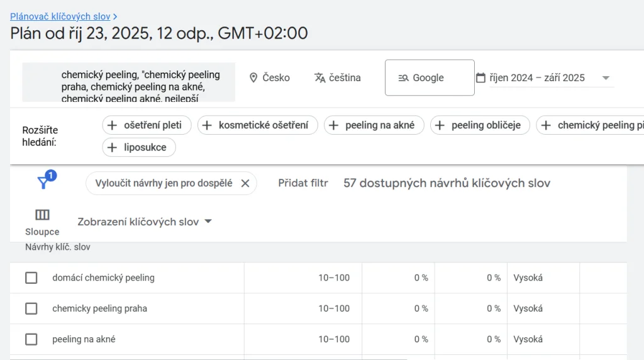This screenshot has width=644, height=360.
Task: Click Přidat filtr to add a filter
Action: (x=303, y=183)
